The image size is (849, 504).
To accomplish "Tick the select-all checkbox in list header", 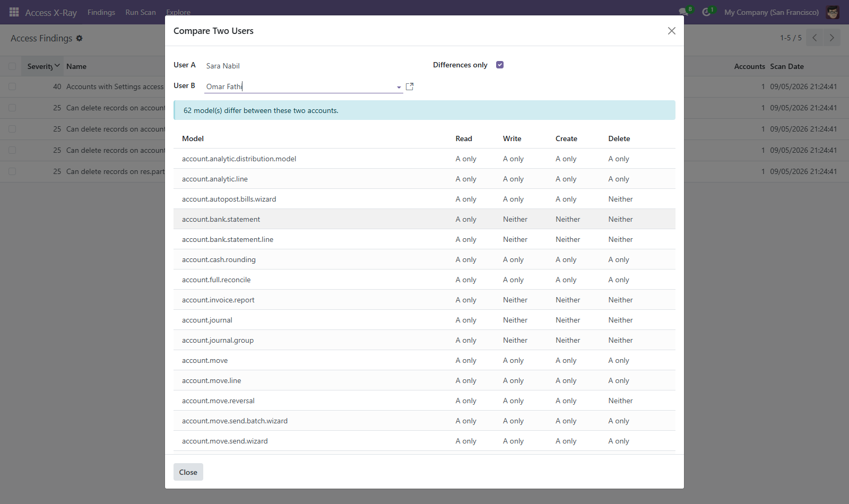I will click(x=12, y=66).
